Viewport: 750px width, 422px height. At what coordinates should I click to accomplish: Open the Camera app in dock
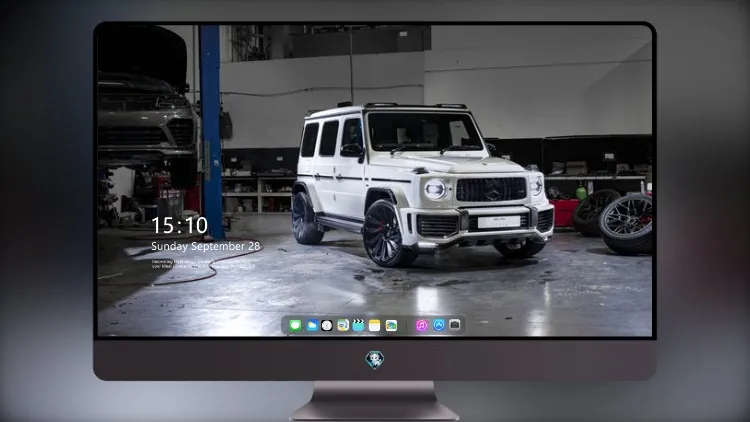pos(455,325)
